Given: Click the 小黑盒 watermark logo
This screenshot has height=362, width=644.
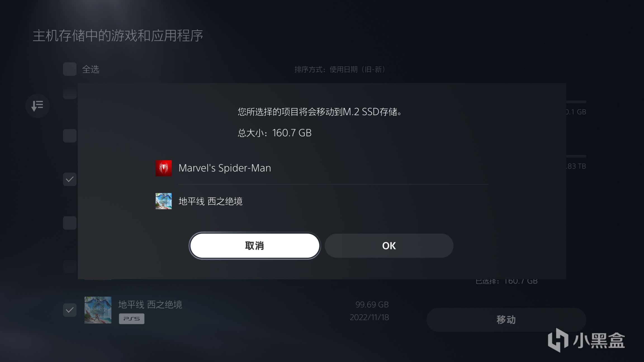Looking at the screenshot, I should tap(586, 340).
